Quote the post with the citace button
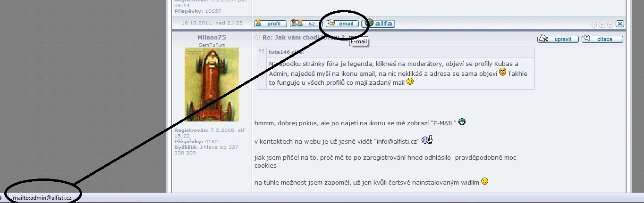 click(x=602, y=39)
